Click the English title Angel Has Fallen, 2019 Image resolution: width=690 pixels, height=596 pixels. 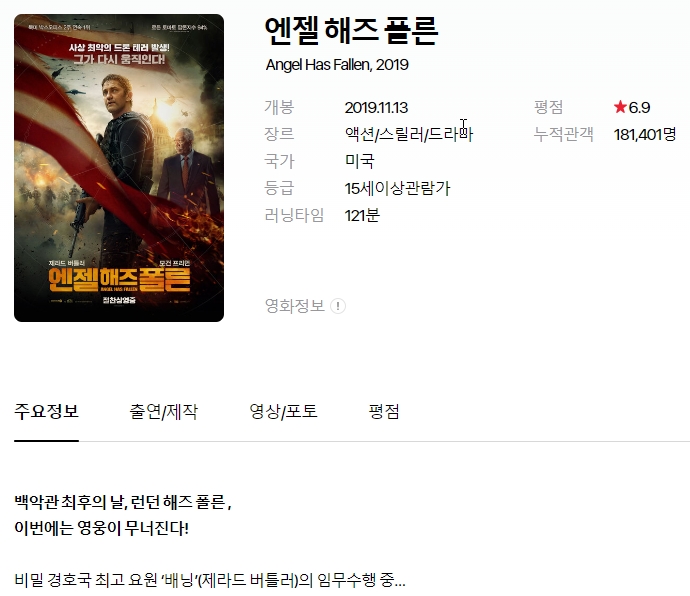coord(337,65)
